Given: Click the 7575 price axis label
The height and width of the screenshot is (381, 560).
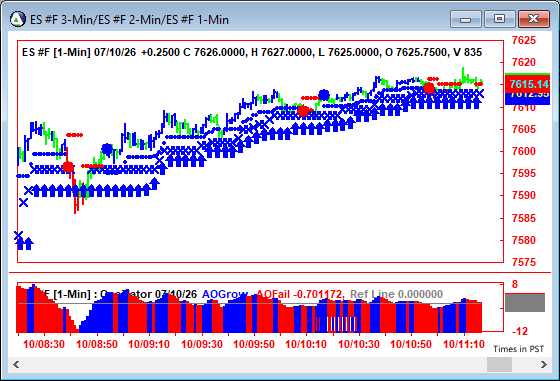Looking at the screenshot, I should pos(524,262).
